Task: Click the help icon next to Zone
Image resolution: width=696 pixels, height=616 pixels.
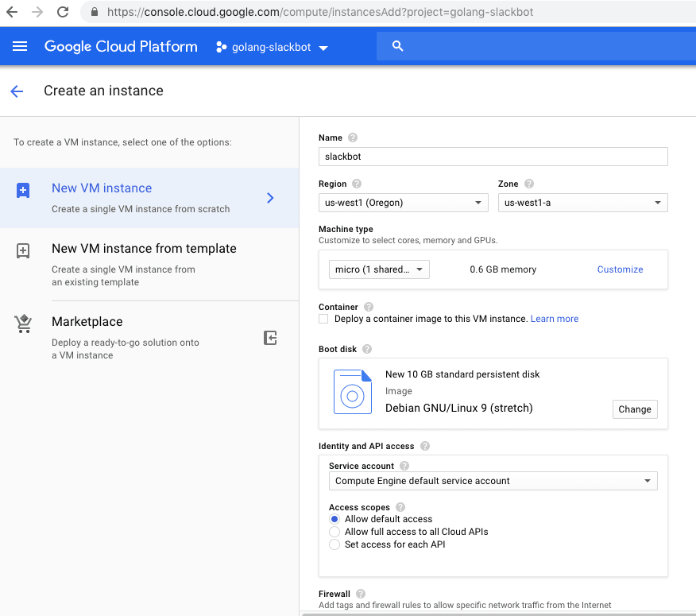Action: point(528,184)
